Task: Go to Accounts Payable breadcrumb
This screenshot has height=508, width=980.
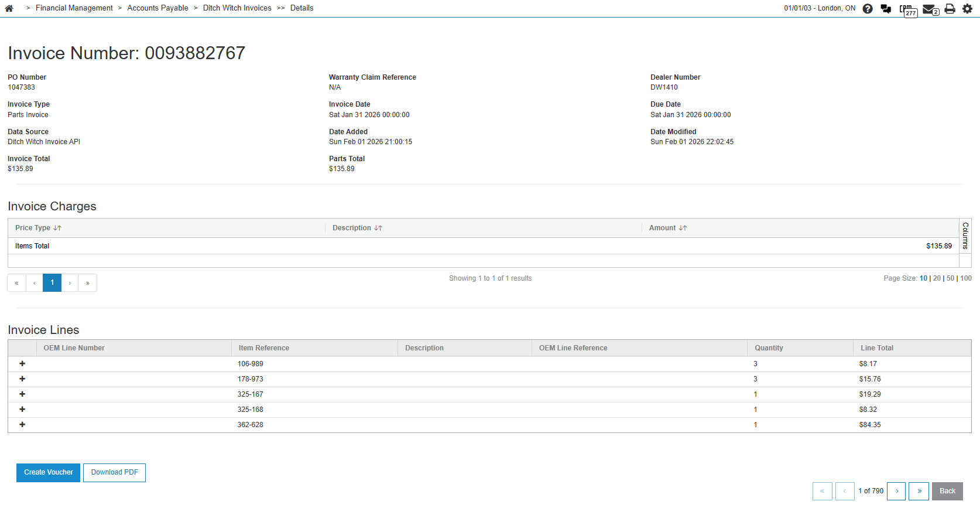Action: [157, 8]
